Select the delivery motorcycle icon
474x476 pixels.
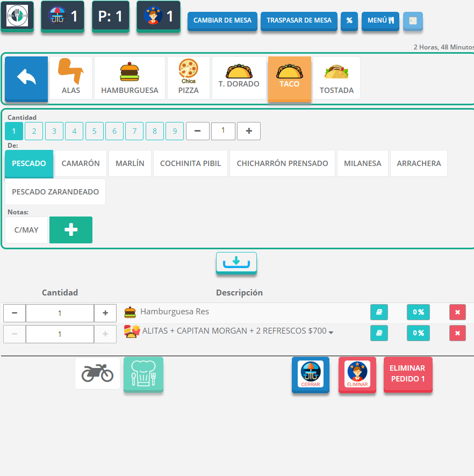pos(97,373)
